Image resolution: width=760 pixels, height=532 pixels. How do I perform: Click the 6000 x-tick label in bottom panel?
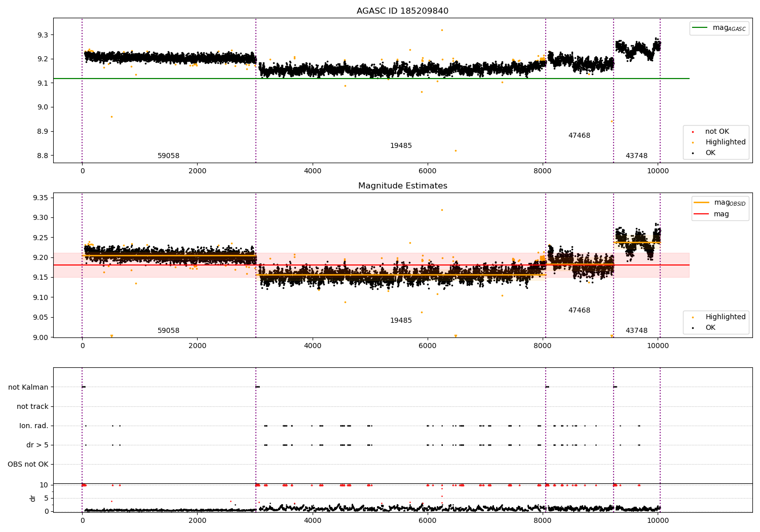point(428,520)
